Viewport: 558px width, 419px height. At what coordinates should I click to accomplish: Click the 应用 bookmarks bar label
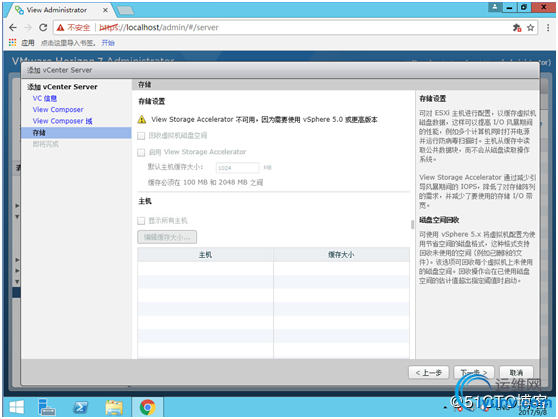(27, 43)
